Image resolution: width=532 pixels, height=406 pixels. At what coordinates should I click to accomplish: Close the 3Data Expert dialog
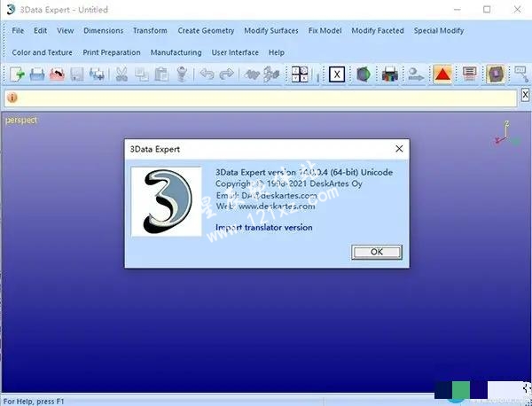point(399,149)
